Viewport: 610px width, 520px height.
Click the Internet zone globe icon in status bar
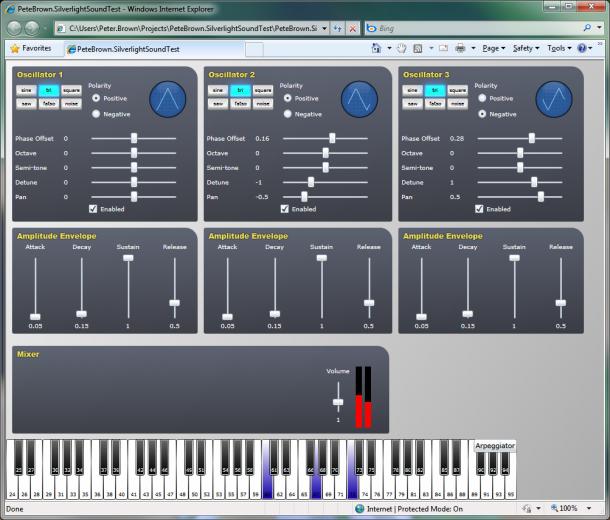[359, 508]
